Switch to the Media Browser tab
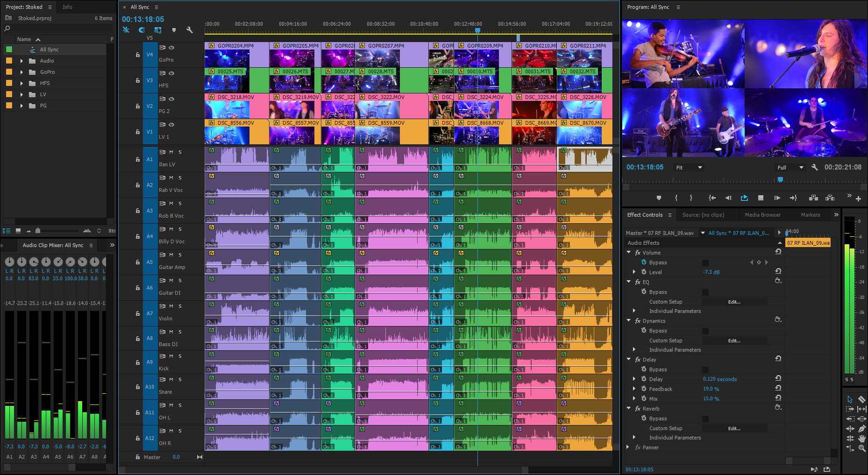 762,215
